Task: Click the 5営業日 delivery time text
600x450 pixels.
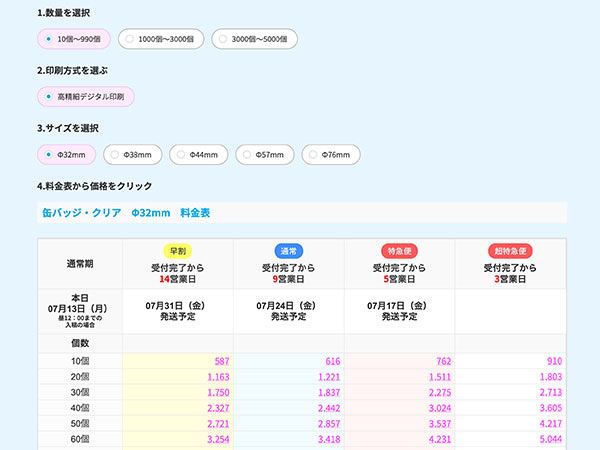Action: click(399, 279)
